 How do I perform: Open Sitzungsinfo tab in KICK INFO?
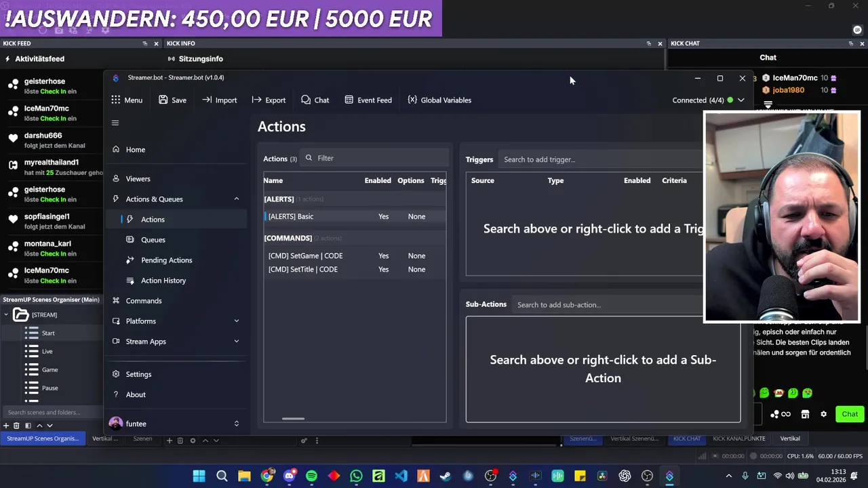point(195,59)
